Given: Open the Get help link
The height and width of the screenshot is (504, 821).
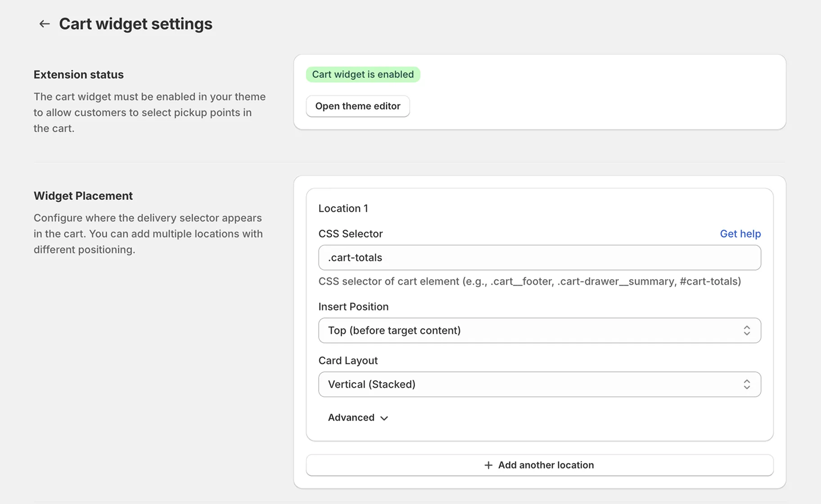Looking at the screenshot, I should pyautogui.click(x=740, y=234).
